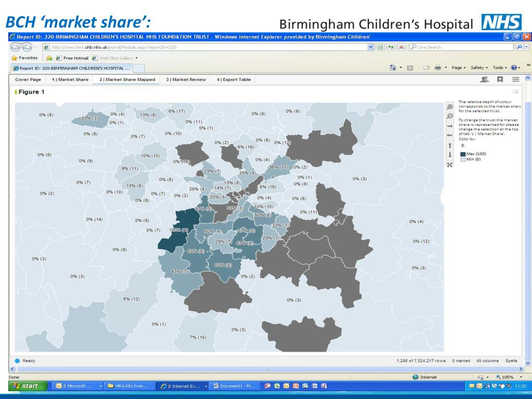Refresh the page with the green arrows icon
Image resolution: width=532 pixels, height=399 pixels.
(391, 47)
